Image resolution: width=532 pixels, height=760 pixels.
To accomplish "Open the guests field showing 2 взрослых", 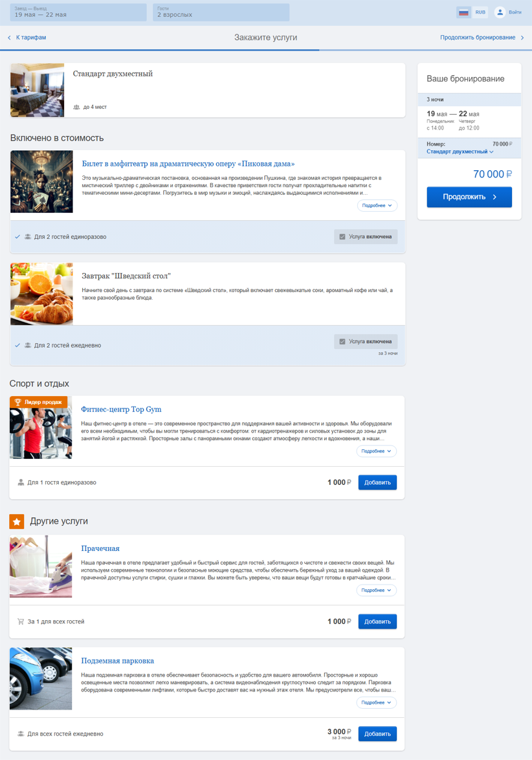I will tap(221, 12).
